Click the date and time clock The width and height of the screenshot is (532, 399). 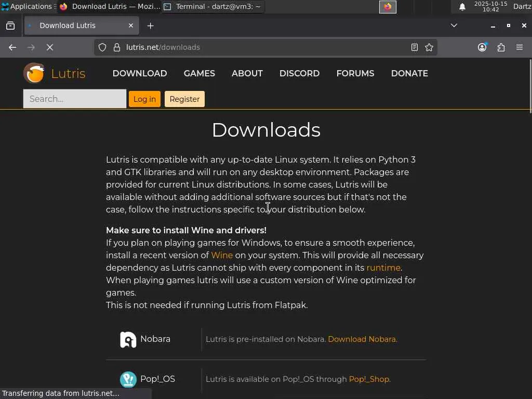point(490,6)
